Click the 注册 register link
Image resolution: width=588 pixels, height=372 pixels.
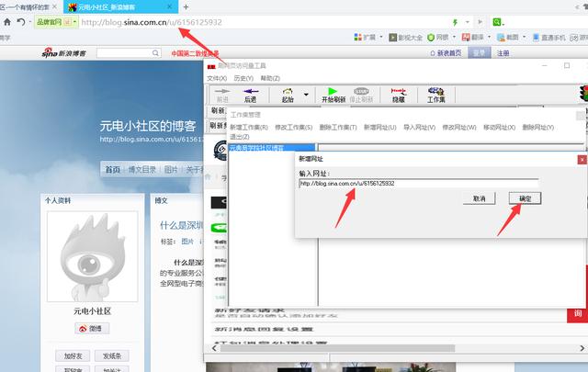pos(503,53)
